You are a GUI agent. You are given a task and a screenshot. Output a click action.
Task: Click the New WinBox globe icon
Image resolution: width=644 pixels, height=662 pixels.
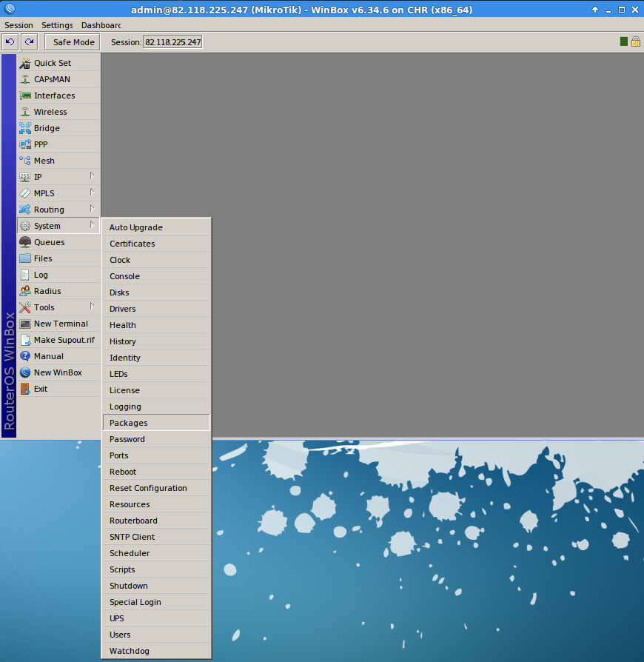[25, 372]
